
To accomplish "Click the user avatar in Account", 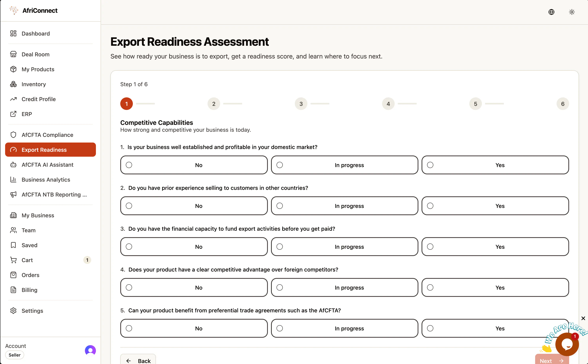I will click(90, 350).
